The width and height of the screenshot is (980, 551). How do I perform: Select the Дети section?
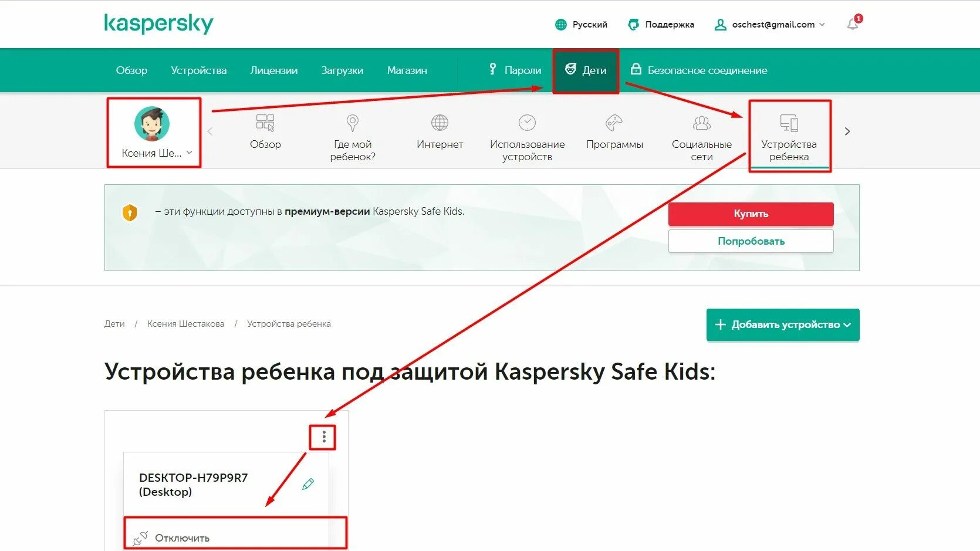(586, 70)
